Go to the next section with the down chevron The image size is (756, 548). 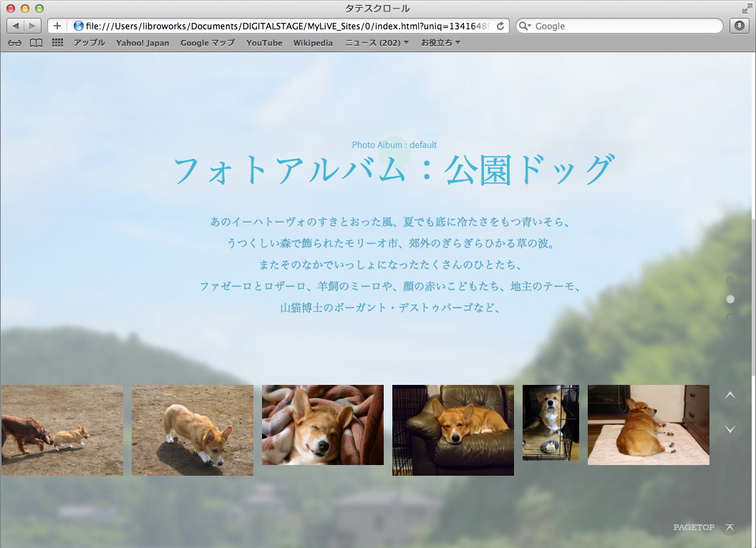pyautogui.click(x=730, y=429)
